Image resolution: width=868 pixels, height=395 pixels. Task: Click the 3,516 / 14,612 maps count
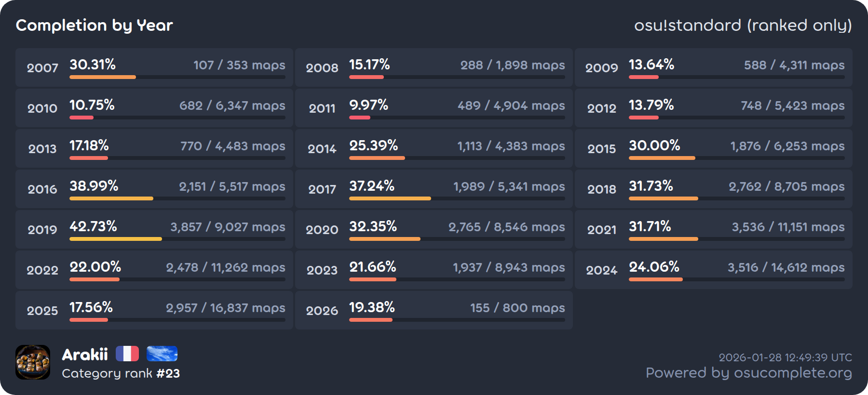tap(786, 267)
